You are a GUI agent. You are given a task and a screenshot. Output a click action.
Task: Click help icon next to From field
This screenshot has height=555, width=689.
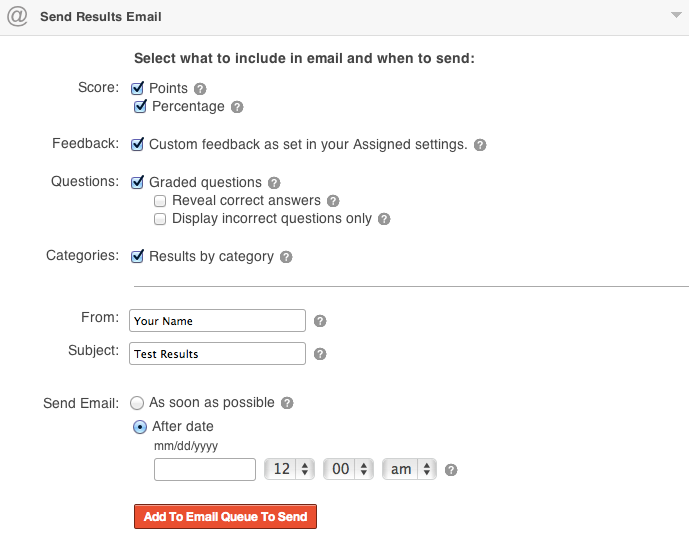click(320, 321)
